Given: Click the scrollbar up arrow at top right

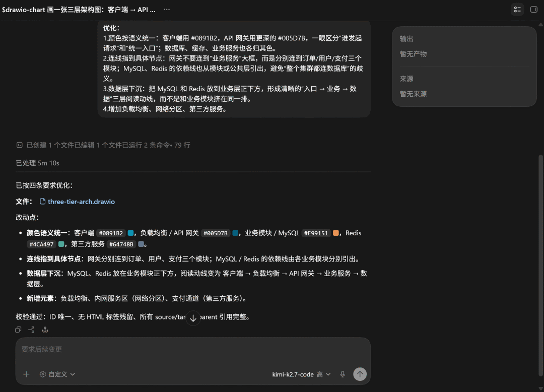Looking at the screenshot, I should (540, 25).
